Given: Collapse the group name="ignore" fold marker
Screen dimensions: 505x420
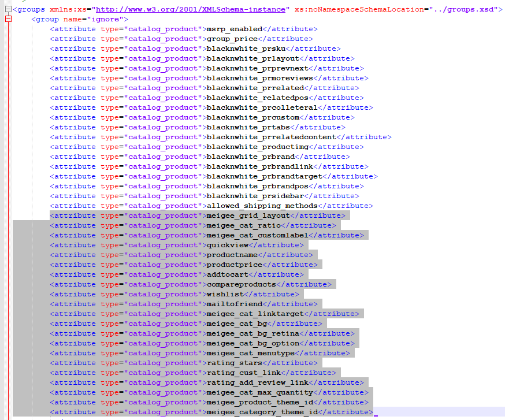Looking at the screenshot, I should click(8, 19).
